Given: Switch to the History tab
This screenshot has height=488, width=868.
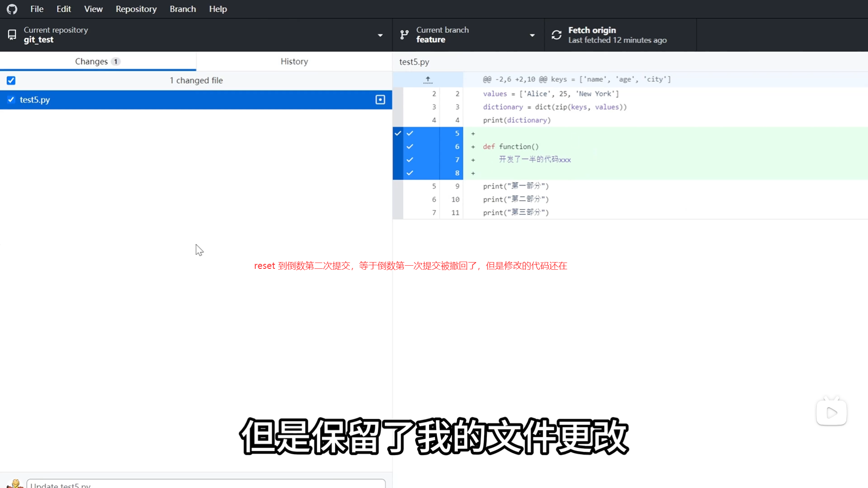Looking at the screenshot, I should [x=294, y=61].
